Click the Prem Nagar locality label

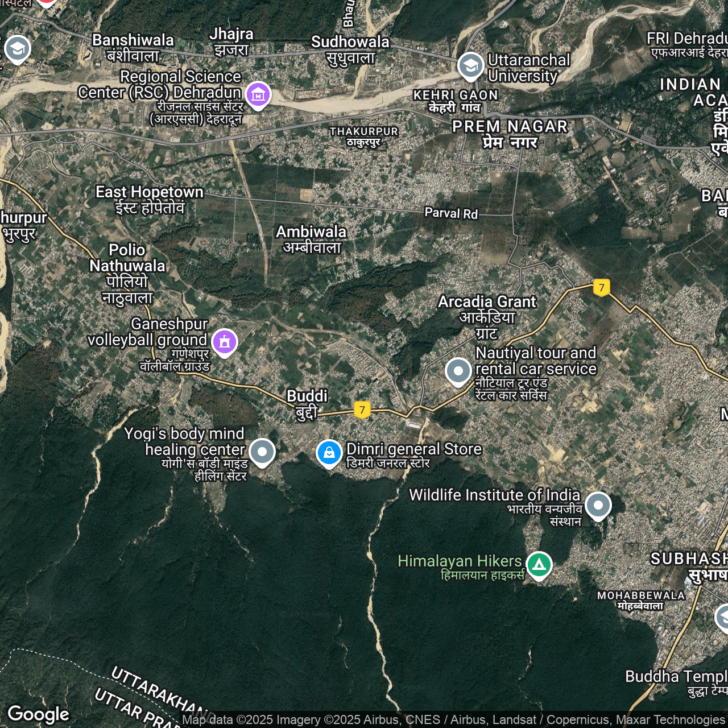click(510, 134)
